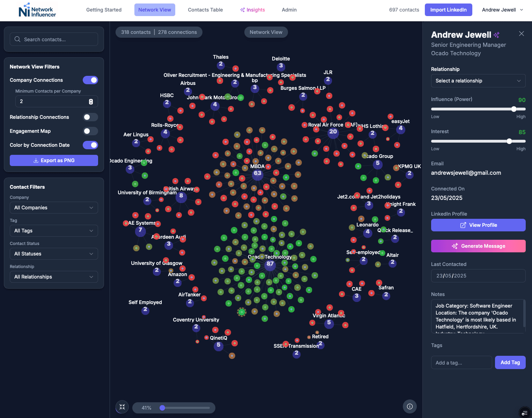Turn on Relationship Connections toggle

[90, 117]
